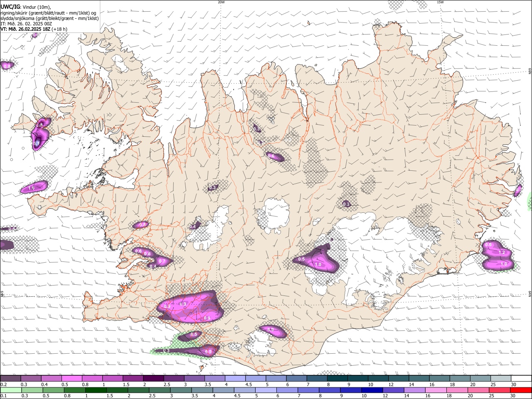Click the pale green bottom-row swatch at 0.1
Screen dimensions: 532x399
(x=11, y=390)
